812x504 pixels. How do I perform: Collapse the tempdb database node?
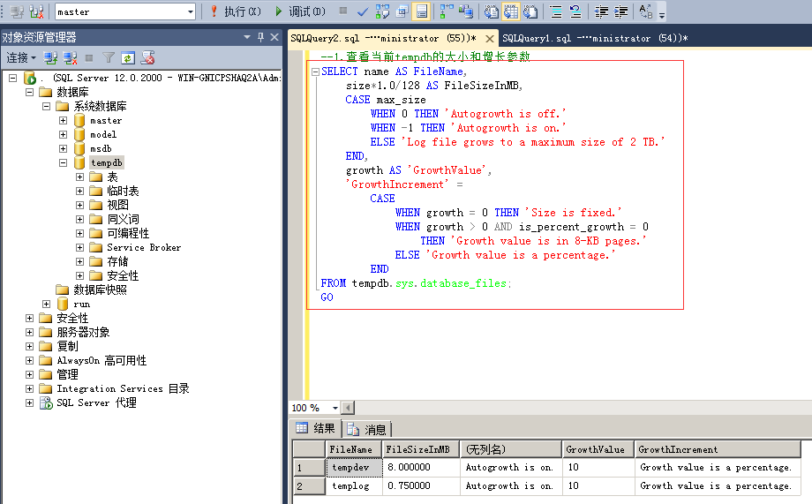[x=63, y=162]
